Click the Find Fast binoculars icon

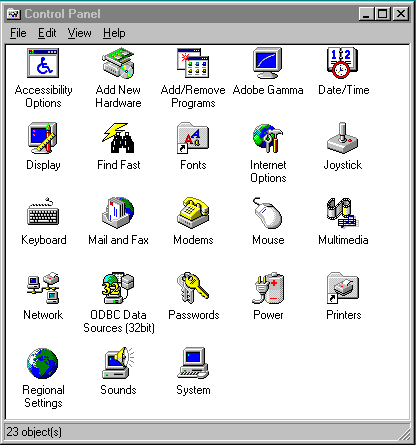coord(118,138)
